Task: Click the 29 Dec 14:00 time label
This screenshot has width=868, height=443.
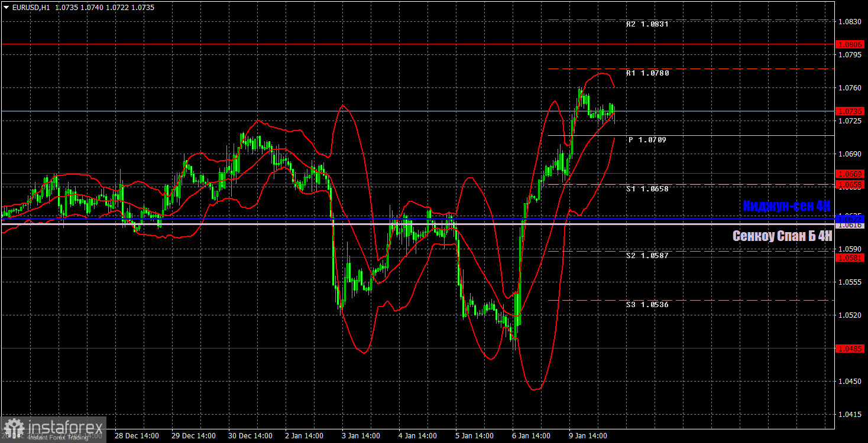Action: (193, 436)
